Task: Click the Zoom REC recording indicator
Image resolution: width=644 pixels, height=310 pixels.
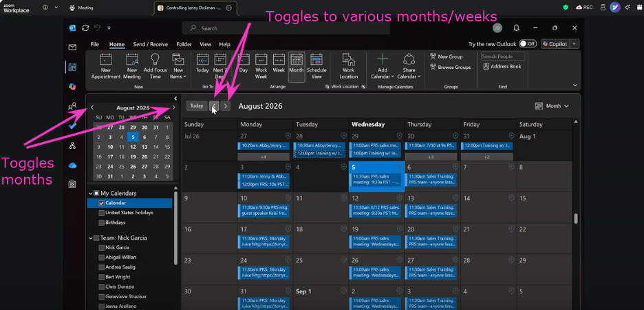Action: (x=584, y=8)
